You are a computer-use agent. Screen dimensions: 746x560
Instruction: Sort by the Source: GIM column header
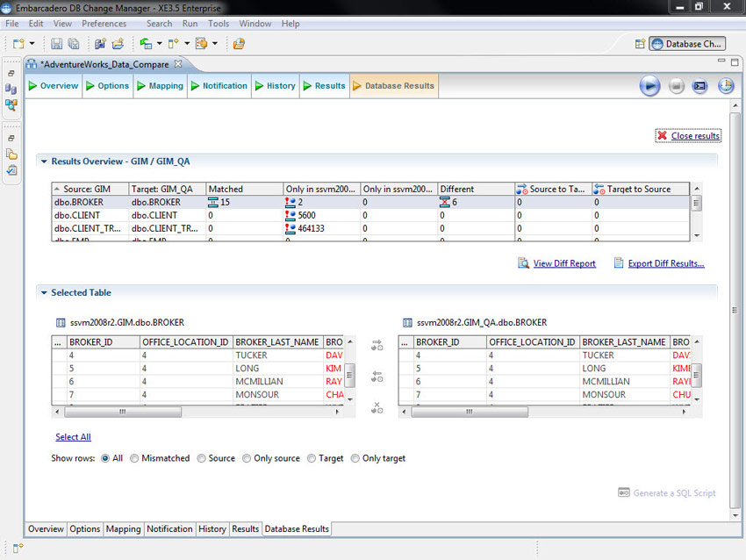tap(90, 189)
